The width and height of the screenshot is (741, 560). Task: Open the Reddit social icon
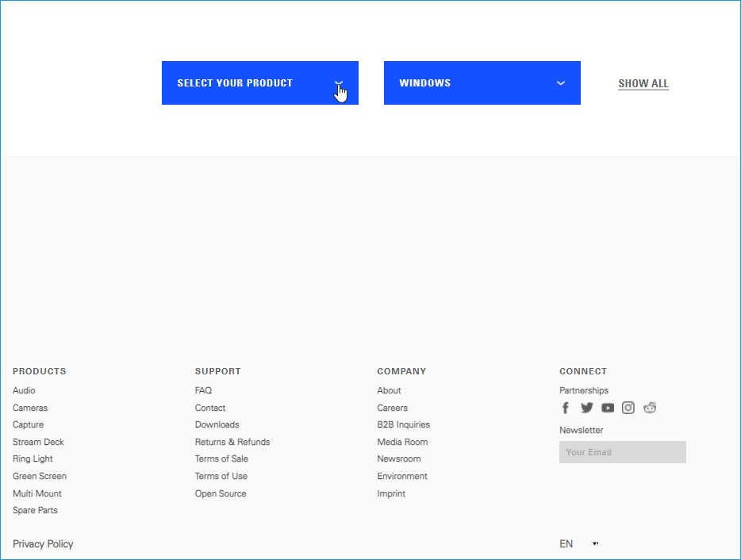tap(650, 408)
